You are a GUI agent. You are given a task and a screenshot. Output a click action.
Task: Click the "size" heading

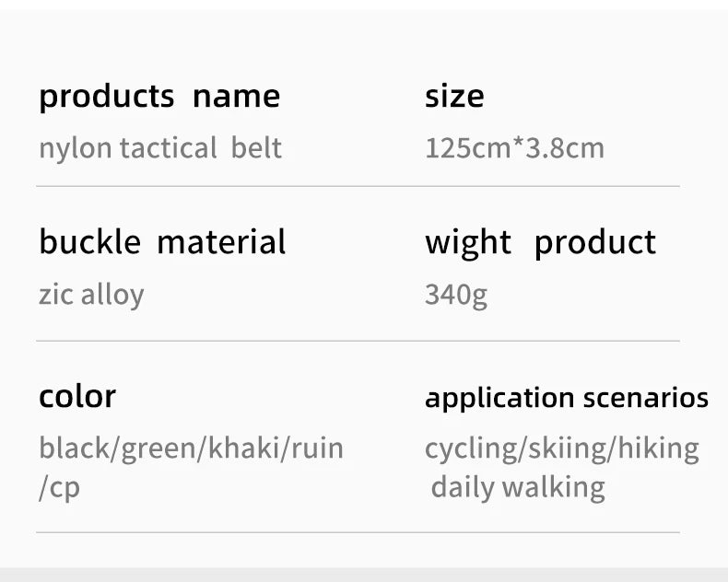tap(454, 96)
